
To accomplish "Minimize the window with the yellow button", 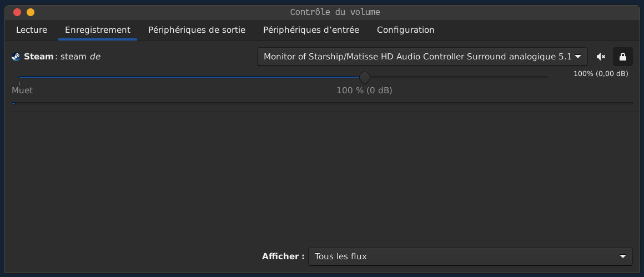I will coord(30,12).
